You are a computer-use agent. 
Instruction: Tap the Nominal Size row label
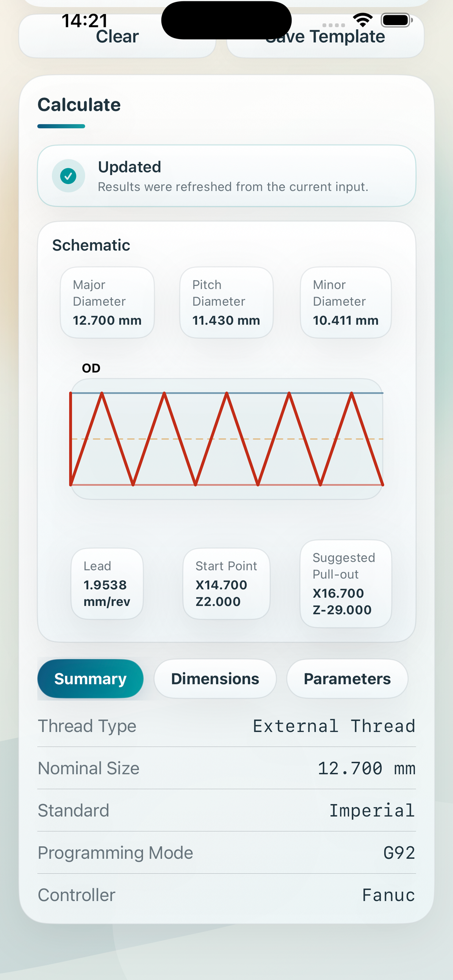click(89, 768)
